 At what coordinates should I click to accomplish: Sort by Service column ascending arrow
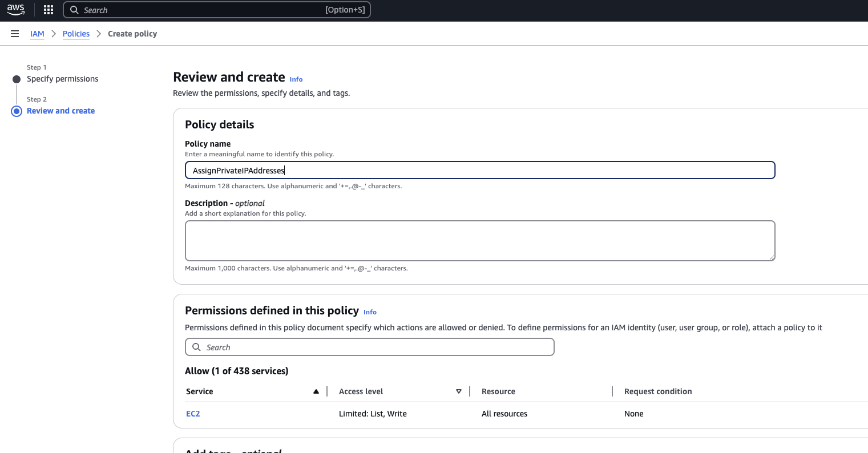[x=316, y=391]
